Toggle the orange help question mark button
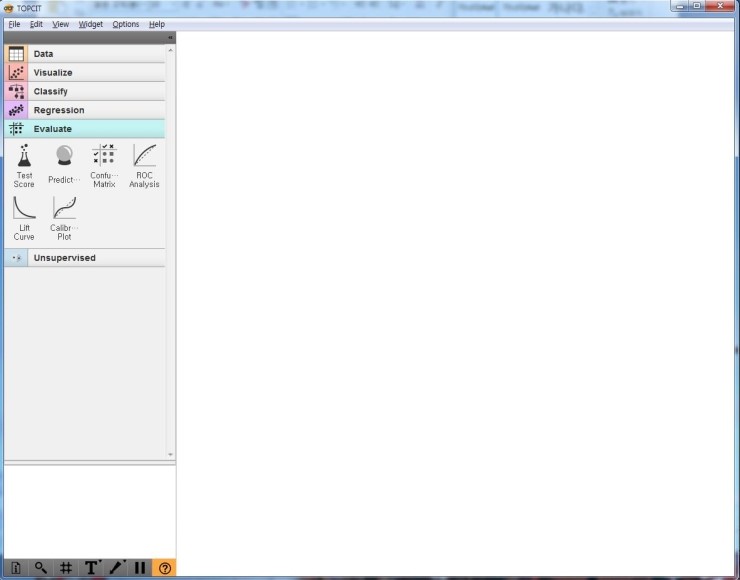This screenshot has height=580, width=740. click(x=164, y=568)
